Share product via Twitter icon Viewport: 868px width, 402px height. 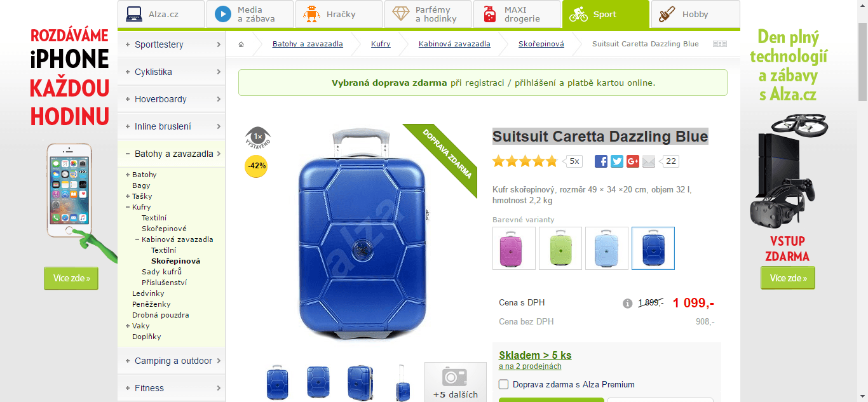coord(617,161)
